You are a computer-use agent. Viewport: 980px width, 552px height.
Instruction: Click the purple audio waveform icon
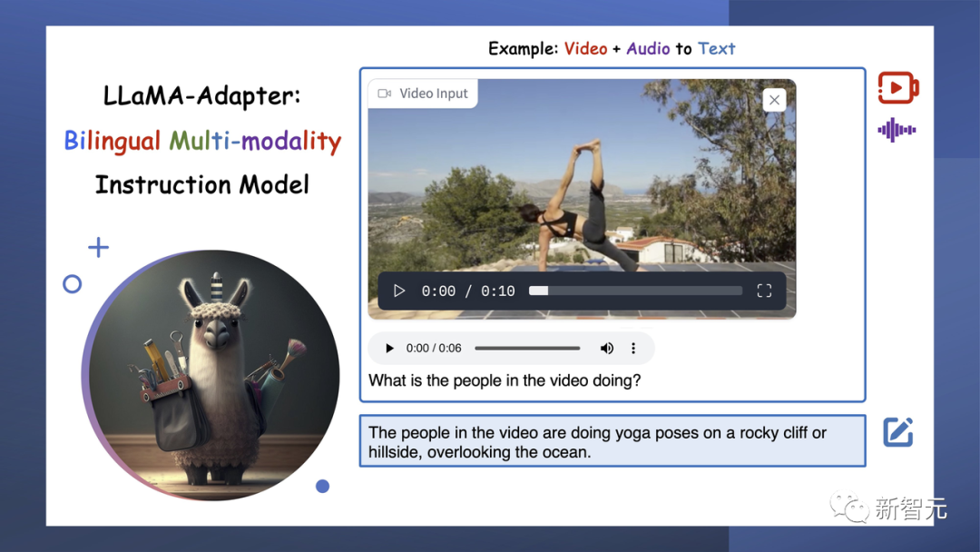(x=897, y=130)
